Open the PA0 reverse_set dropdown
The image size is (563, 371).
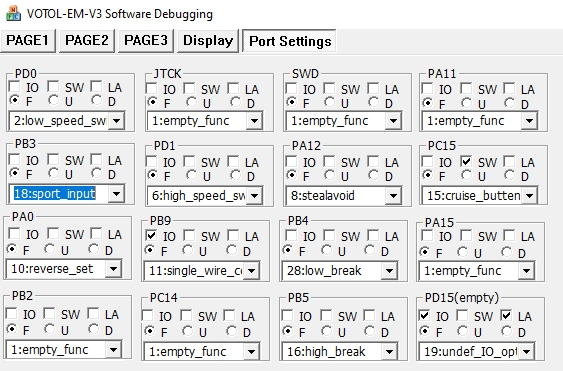click(x=113, y=269)
